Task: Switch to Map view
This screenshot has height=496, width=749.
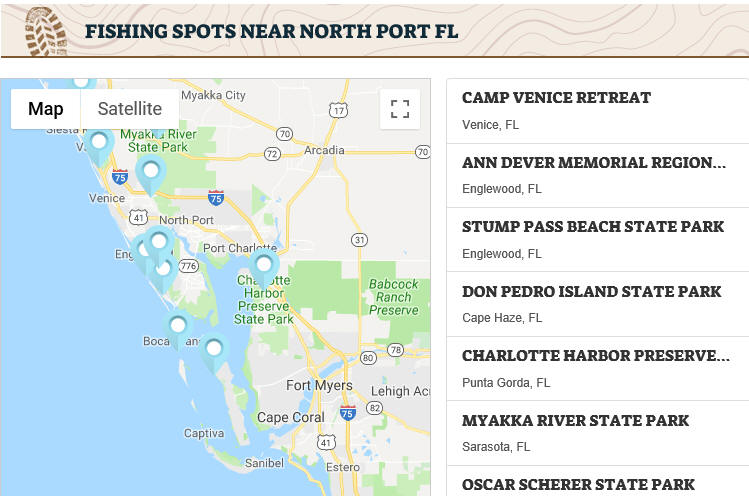Action: pos(46,109)
